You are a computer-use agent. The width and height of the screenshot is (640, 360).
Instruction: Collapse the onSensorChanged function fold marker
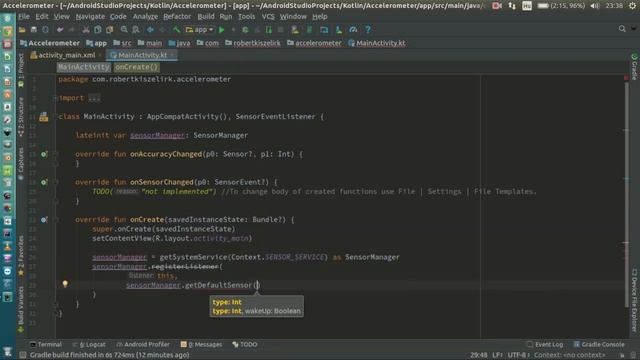click(56, 182)
